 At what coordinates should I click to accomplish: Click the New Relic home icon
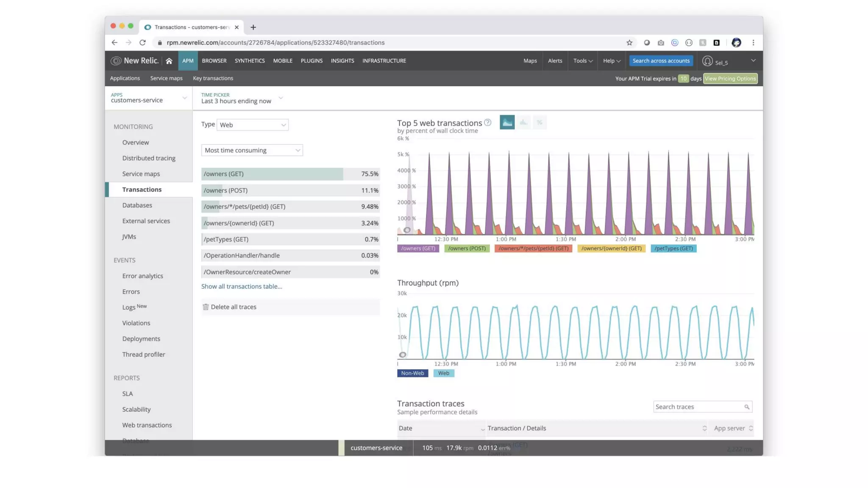tap(169, 61)
